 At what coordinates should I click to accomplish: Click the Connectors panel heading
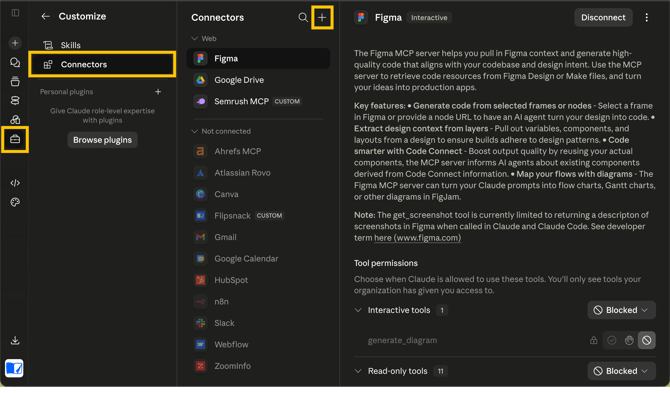(217, 18)
